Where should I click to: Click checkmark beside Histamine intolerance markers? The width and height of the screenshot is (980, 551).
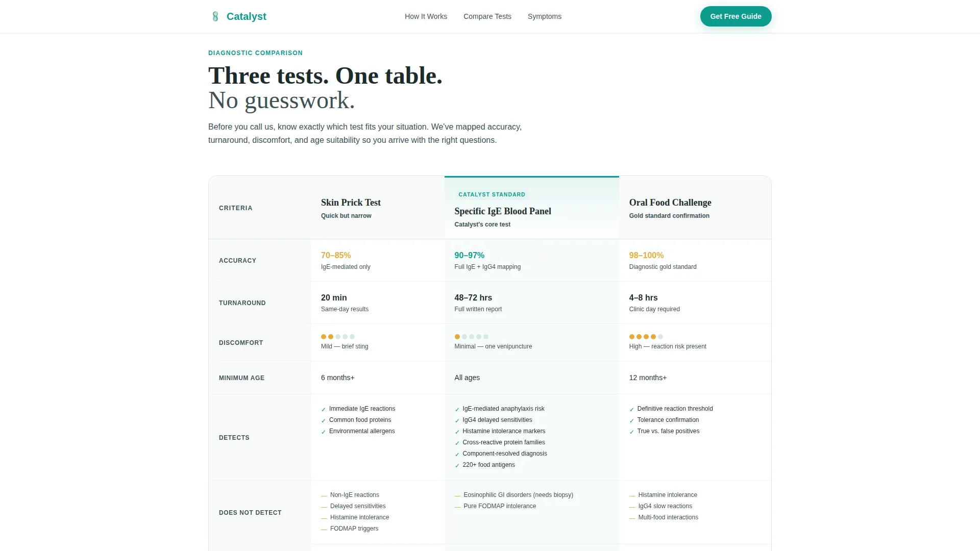pos(457,432)
